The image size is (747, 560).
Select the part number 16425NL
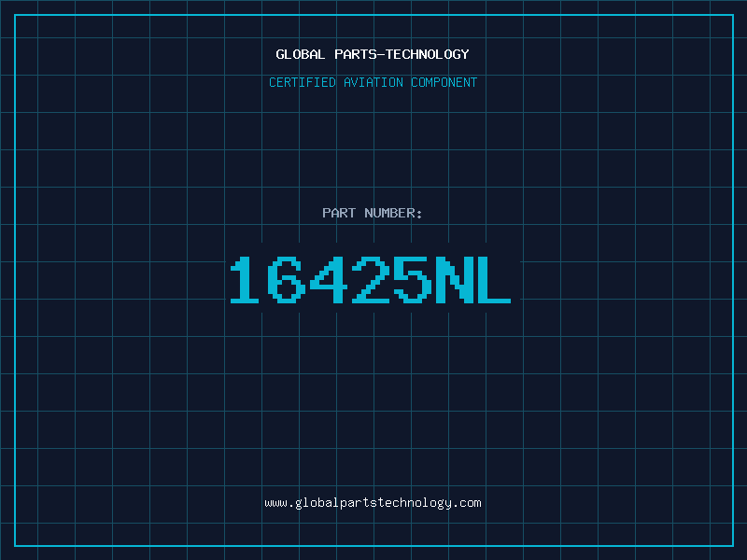[x=371, y=280]
